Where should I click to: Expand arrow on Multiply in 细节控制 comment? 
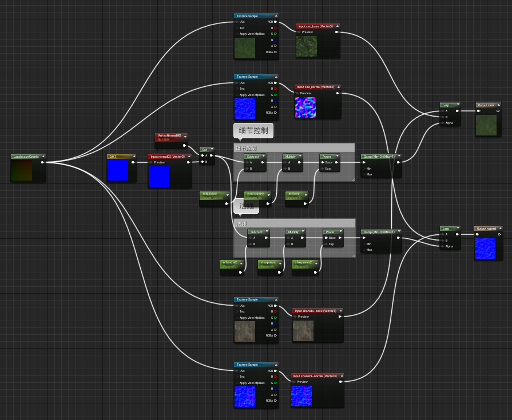click(x=300, y=156)
